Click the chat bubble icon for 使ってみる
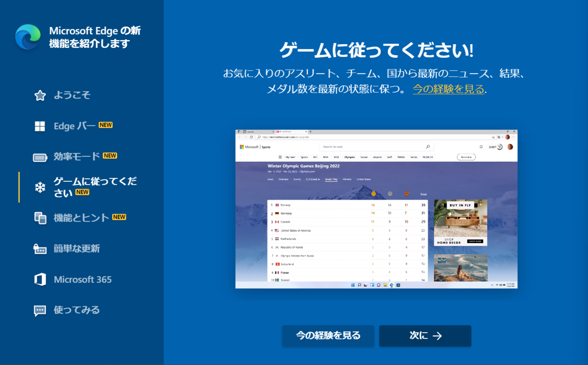This screenshot has height=365, width=588. [40, 311]
